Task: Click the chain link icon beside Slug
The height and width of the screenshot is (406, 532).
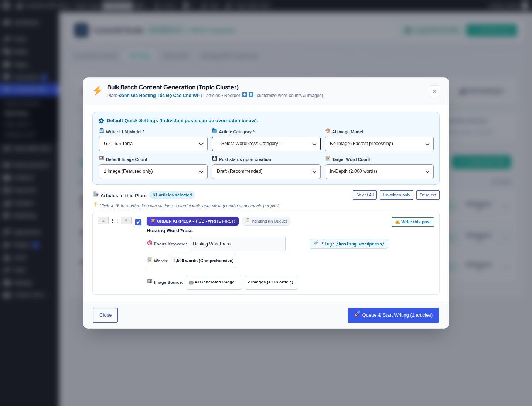Action: (316, 243)
